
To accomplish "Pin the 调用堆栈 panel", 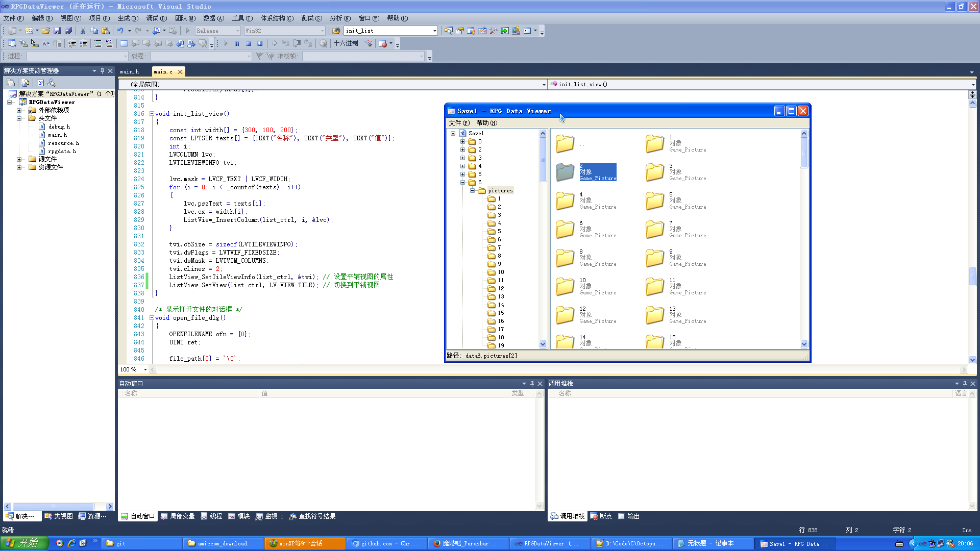I will (965, 384).
